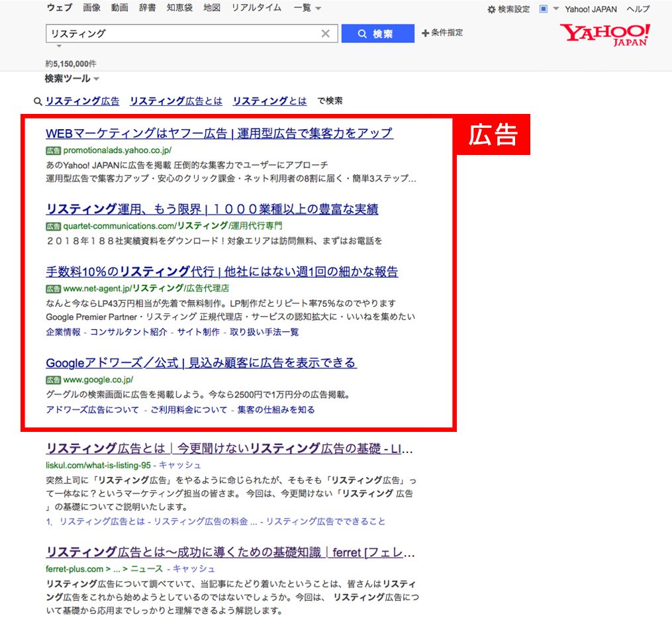The height and width of the screenshot is (620, 672).
Task: Open the numbered リスティング広告とは sublink under liskul
Action: (102, 521)
